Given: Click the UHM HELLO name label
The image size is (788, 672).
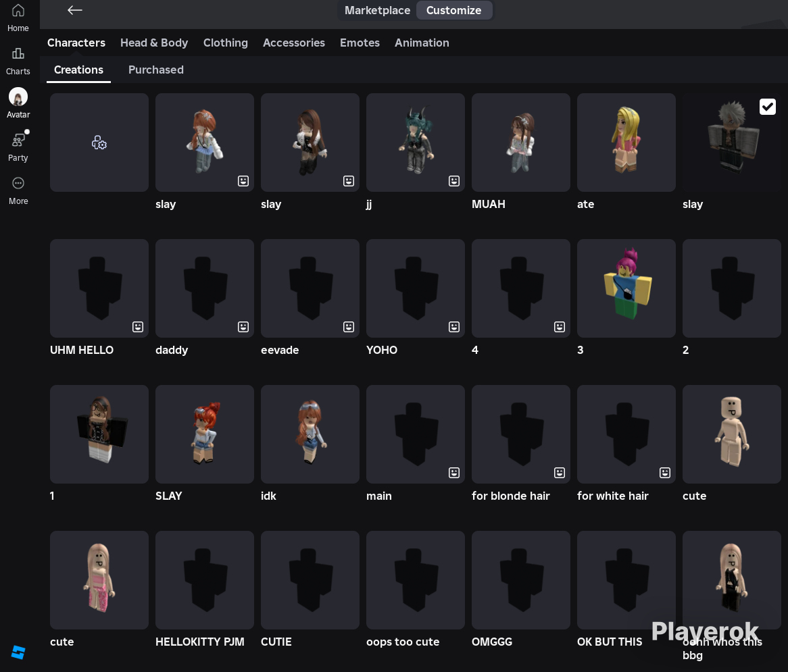Looking at the screenshot, I should click(82, 350).
